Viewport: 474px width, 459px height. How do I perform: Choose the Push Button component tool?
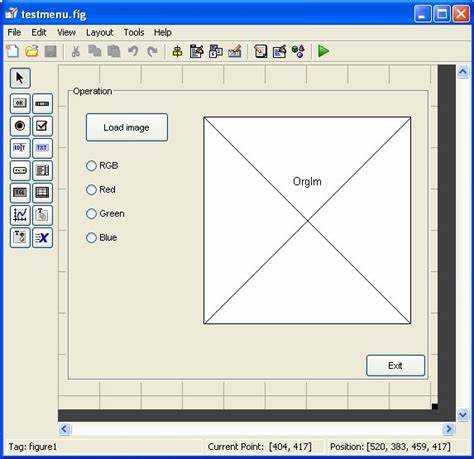coord(20,103)
